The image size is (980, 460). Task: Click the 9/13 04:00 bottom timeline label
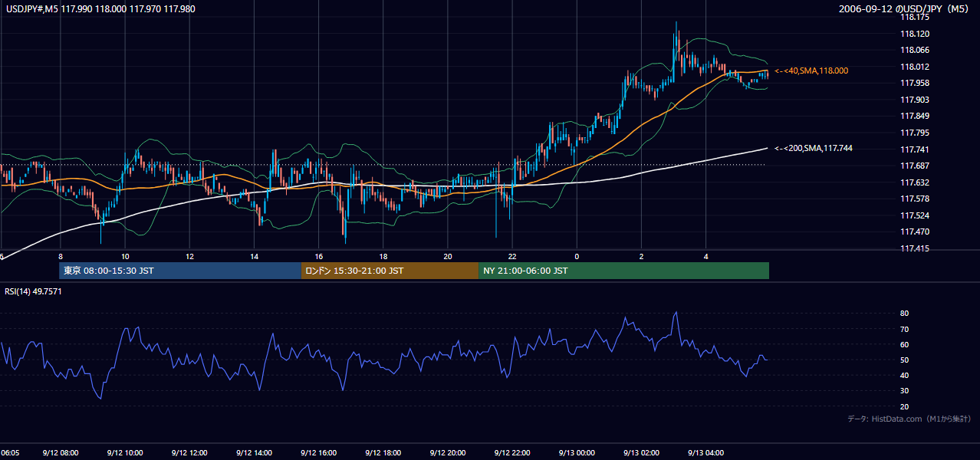click(706, 452)
